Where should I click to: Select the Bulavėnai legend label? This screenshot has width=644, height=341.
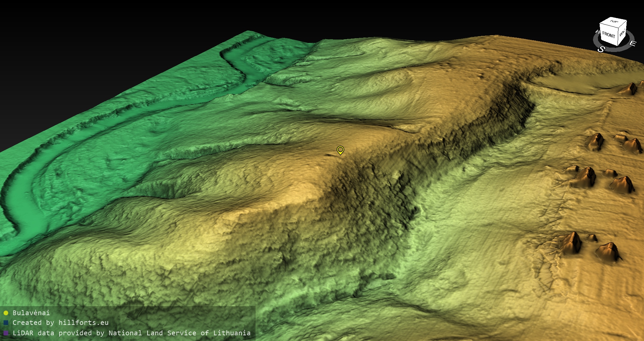coord(31,313)
